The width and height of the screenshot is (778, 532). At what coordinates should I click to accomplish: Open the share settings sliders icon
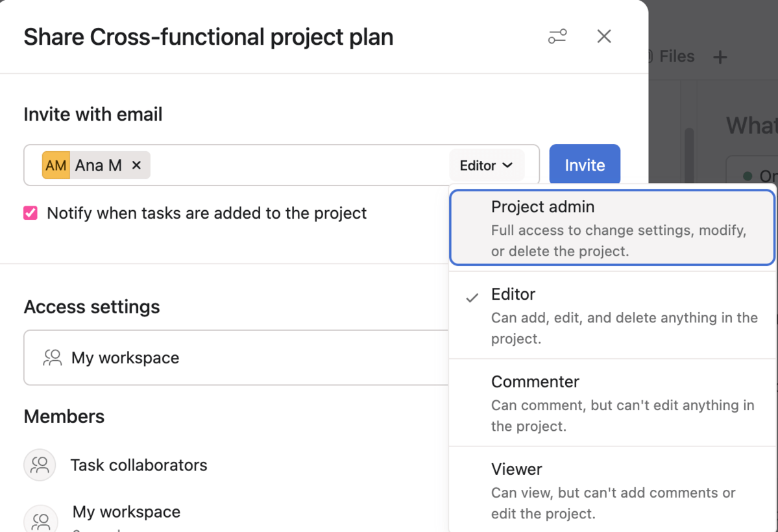pyautogui.click(x=557, y=36)
